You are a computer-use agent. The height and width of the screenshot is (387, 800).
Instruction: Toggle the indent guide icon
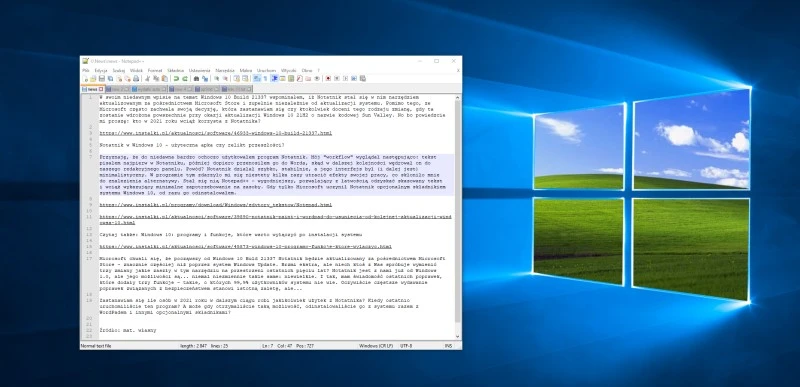(x=274, y=79)
